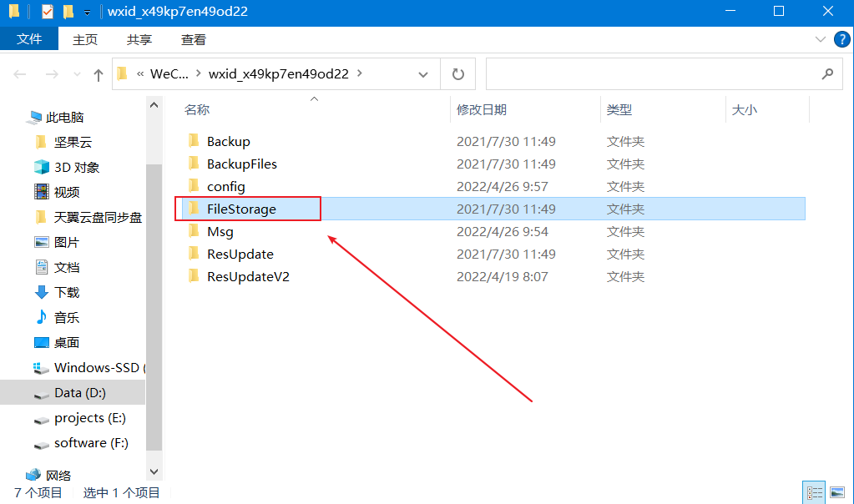
Task: Open 坚果云 in the navigation pane
Action: pos(73,142)
